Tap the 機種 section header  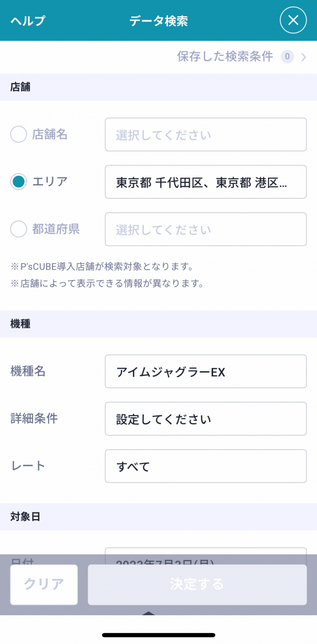click(x=20, y=324)
